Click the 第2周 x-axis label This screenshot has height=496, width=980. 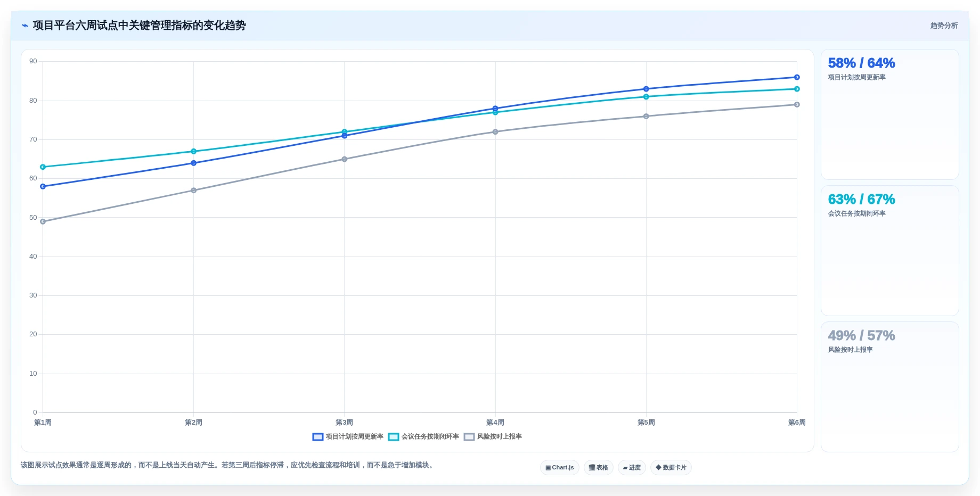(193, 423)
